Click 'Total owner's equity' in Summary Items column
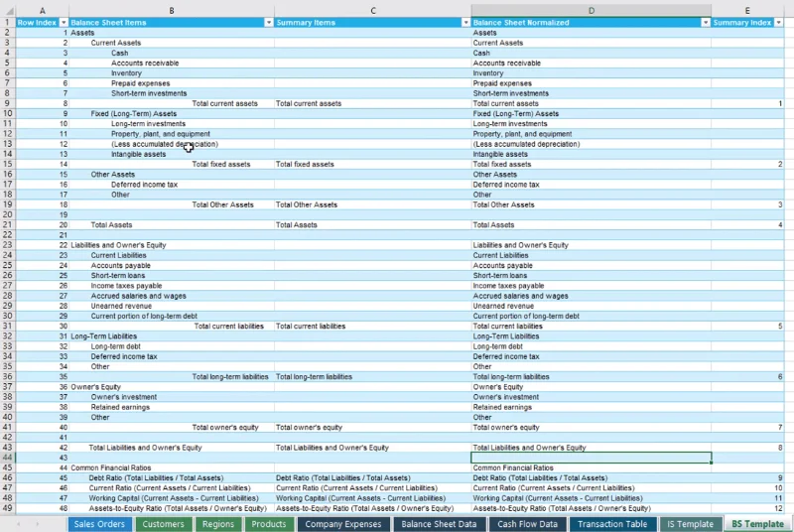794x532 pixels. point(309,427)
